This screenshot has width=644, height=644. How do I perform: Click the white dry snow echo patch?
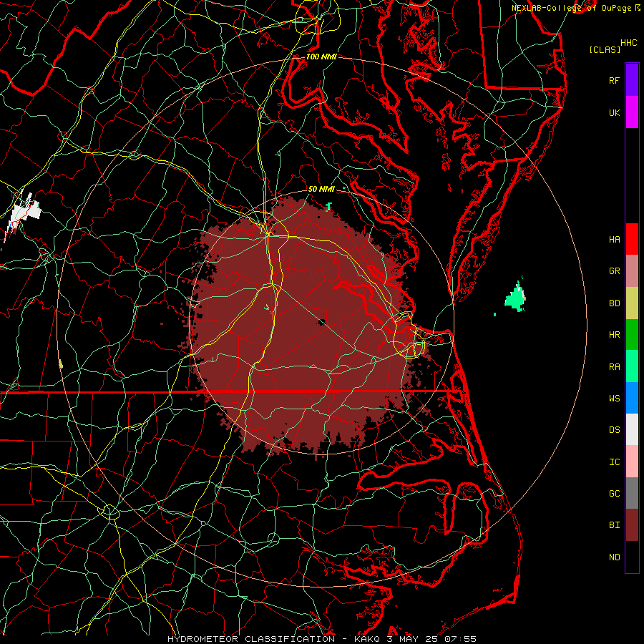(x=26, y=210)
